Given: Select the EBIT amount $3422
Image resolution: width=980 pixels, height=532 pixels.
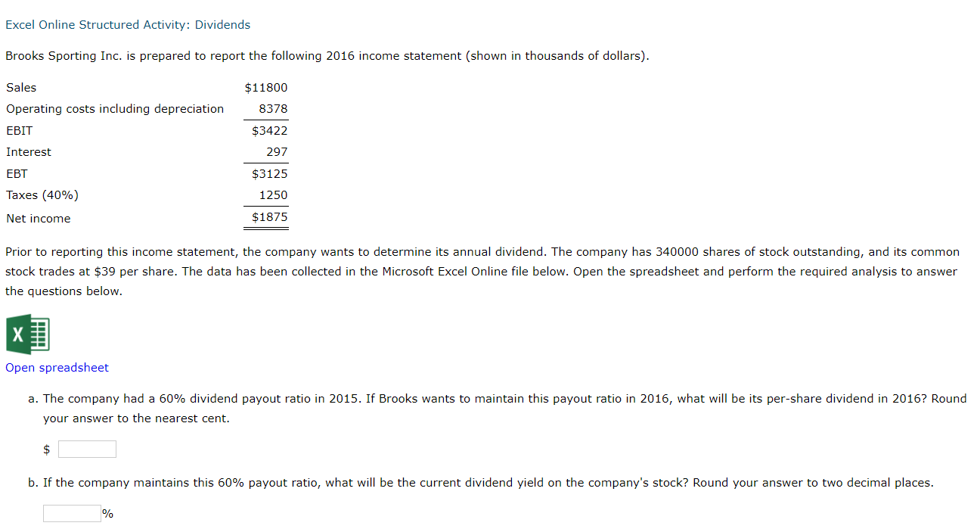Looking at the screenshot, I should coord(271,130).
